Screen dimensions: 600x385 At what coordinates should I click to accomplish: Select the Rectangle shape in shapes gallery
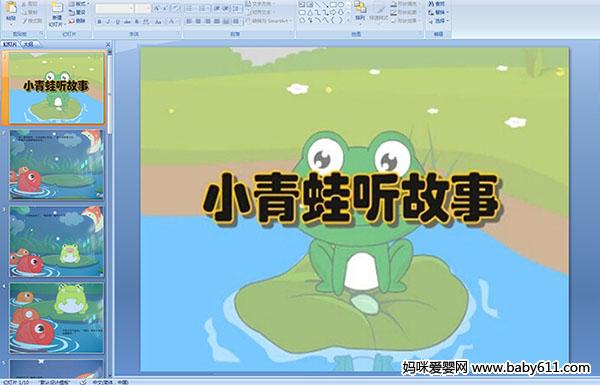point(333,4)
